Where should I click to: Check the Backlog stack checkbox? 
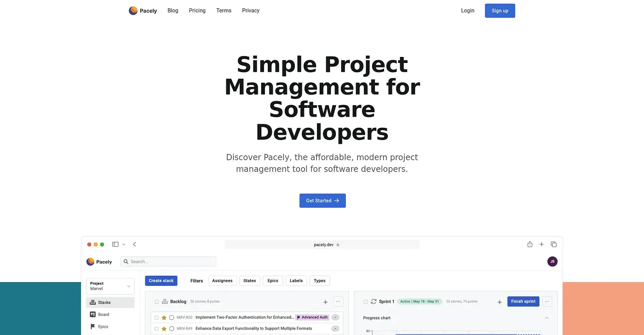click(x=157, y=302)
